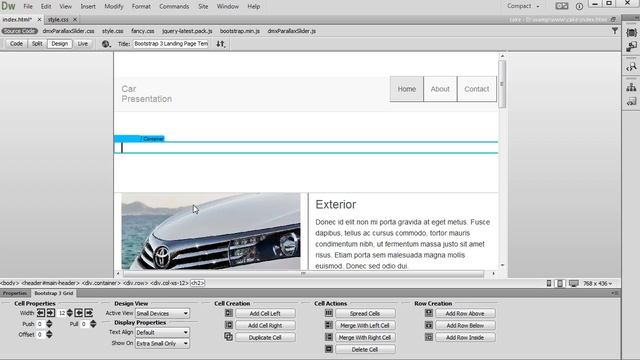Open Active View dropdown showing Small Devices
This screenshot has width=640, height=360.
click(x=162, y=313)
